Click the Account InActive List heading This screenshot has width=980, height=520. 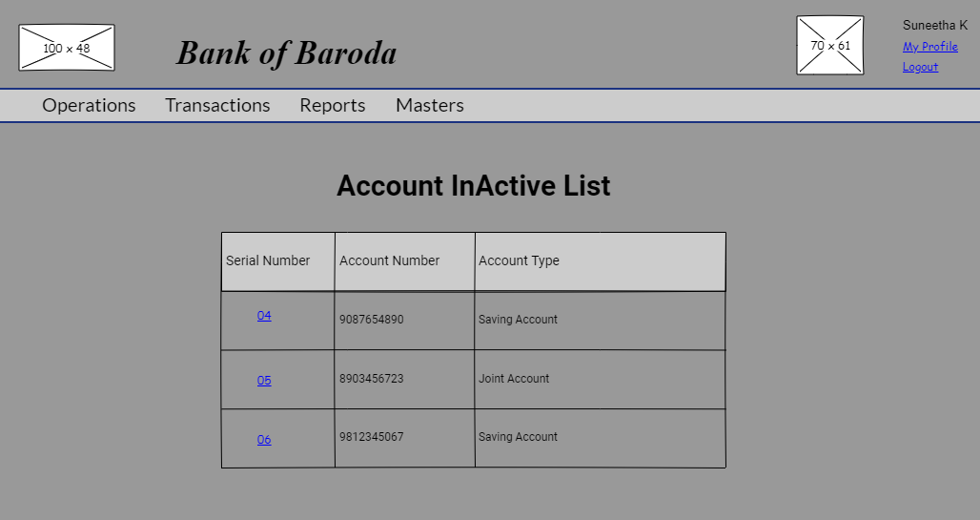[474, 186]
